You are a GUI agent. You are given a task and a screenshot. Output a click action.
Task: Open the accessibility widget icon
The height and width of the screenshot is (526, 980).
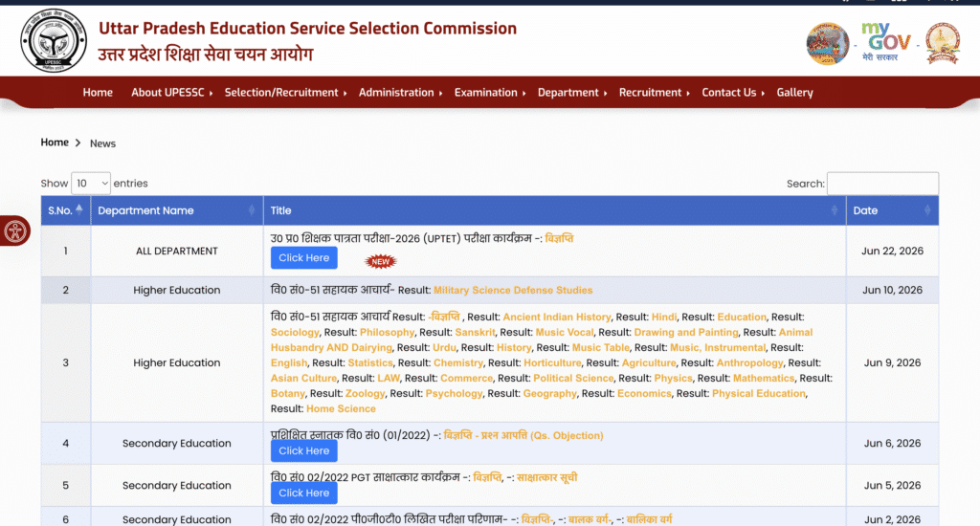(15, 231)
